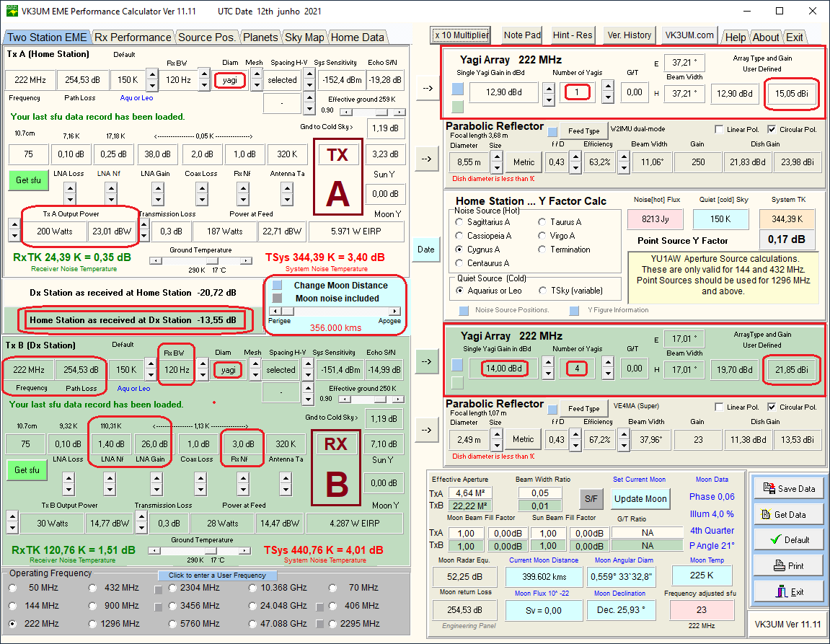Viewport: 830px width, 644px height.
Task: Click blue square next to Change Moon Distance
Action: (x=278, y=286)
